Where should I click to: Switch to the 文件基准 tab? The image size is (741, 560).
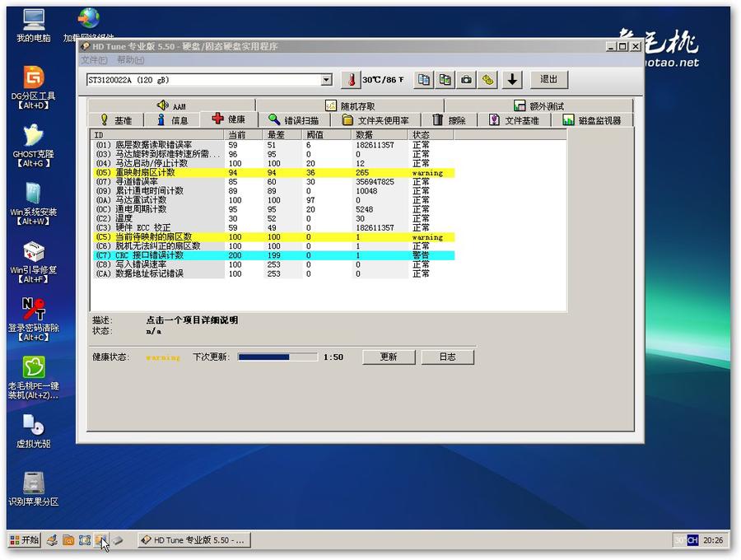tap(514, 120)
